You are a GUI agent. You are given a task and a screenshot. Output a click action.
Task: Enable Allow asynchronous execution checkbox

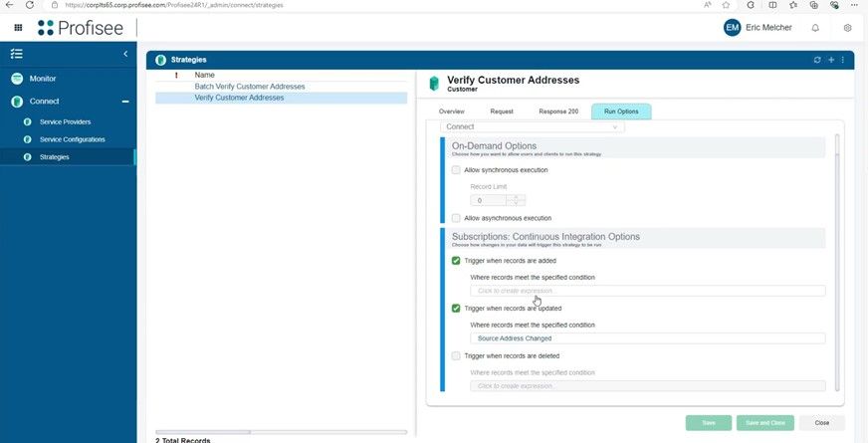point(456,218)
